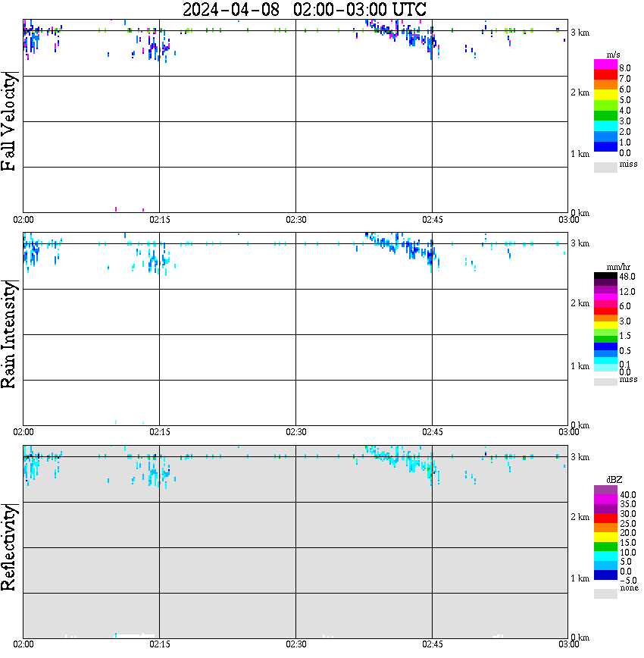Click the yellow 5.0 m/s legend swatch

605,96
